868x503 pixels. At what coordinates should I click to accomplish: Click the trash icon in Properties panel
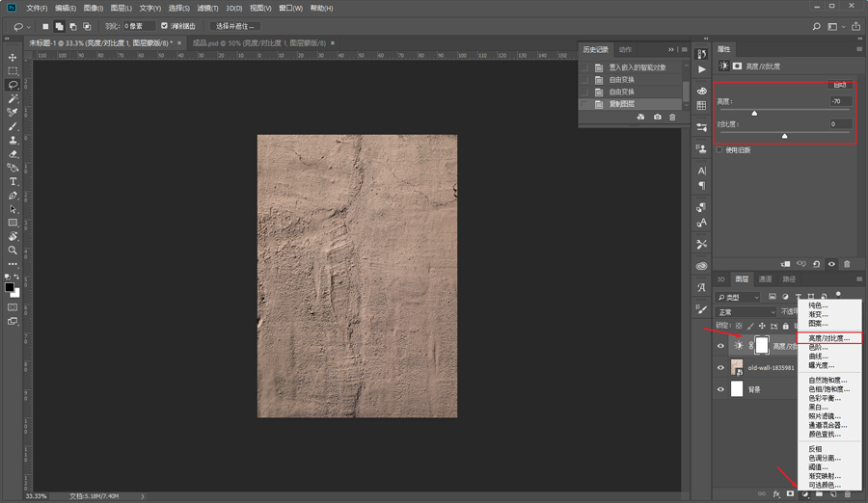[848, 264]
